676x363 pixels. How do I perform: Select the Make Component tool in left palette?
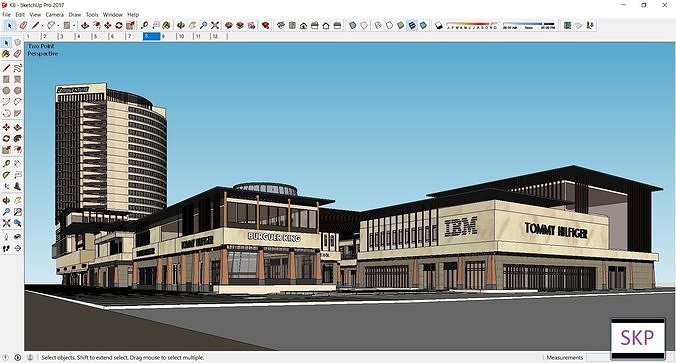(x=17, y=43)
